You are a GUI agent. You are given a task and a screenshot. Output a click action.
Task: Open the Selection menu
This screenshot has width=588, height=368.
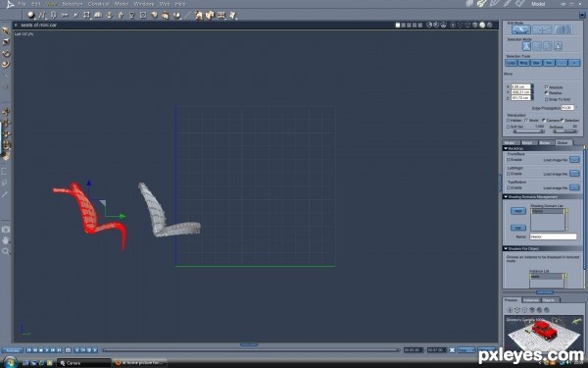pos(73,4)
